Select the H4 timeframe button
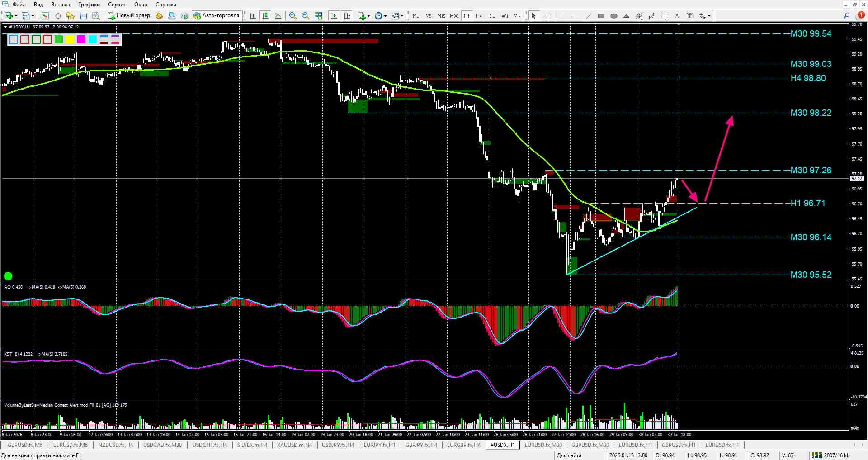 click(x=479, y=16)
